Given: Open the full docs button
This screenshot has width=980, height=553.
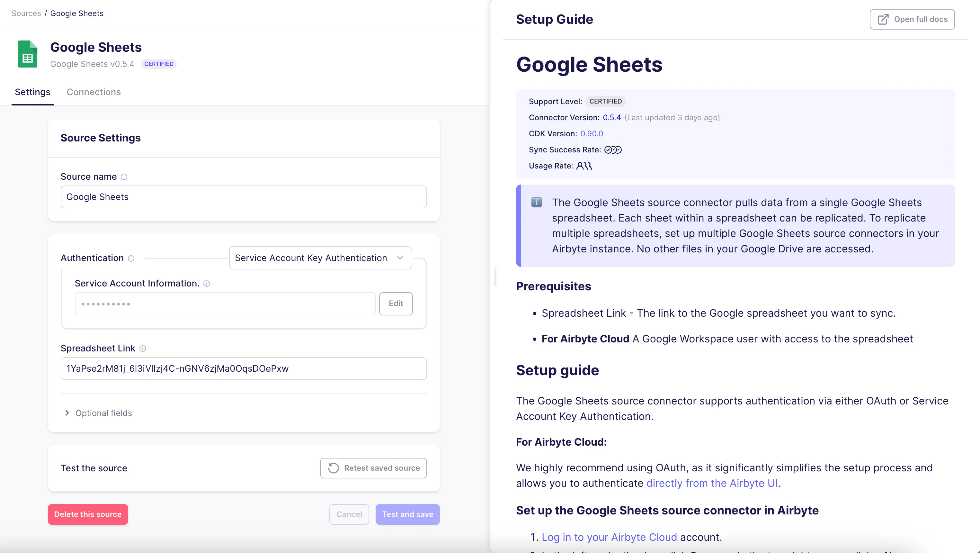Looking at the screenshot, I should (x=912, y=19).
